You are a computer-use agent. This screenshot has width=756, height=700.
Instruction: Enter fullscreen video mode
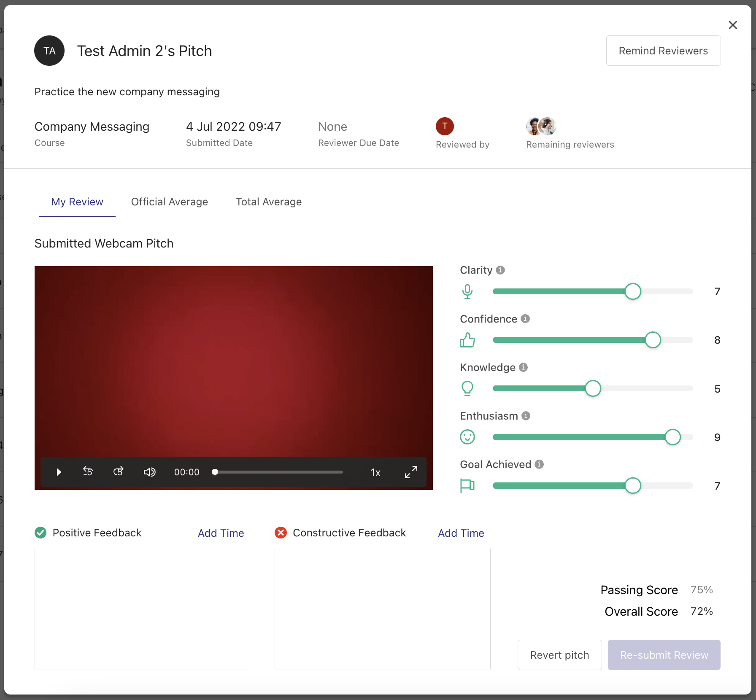coord(411,472)
